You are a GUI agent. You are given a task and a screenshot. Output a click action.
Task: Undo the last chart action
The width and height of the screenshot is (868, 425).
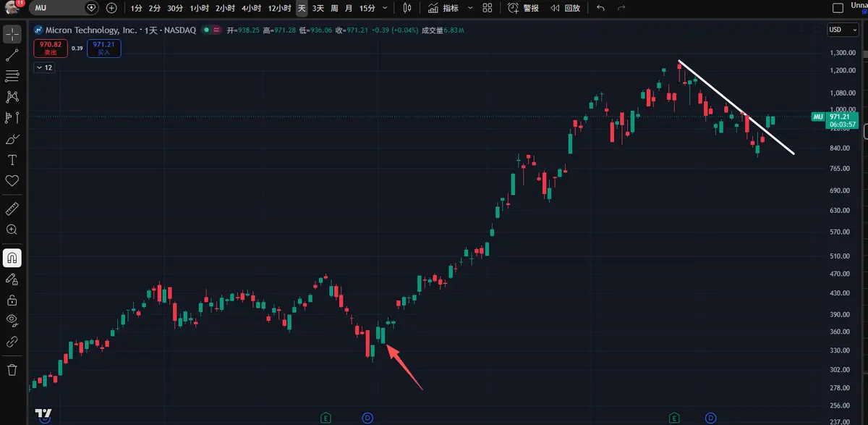[600, 8]
